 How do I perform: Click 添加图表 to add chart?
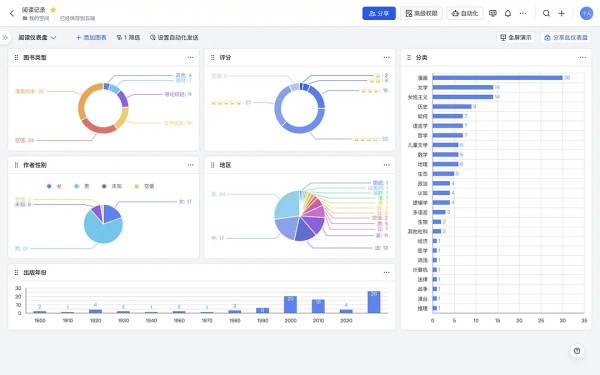coord(91,38)
